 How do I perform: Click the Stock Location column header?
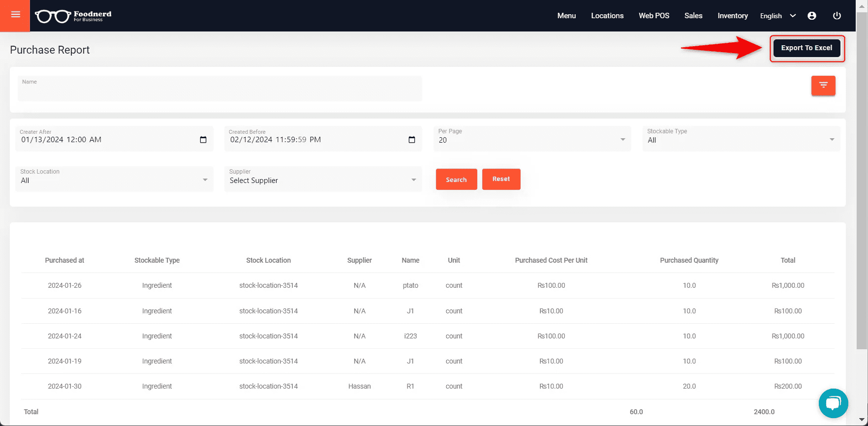click(x=268, y=260)
